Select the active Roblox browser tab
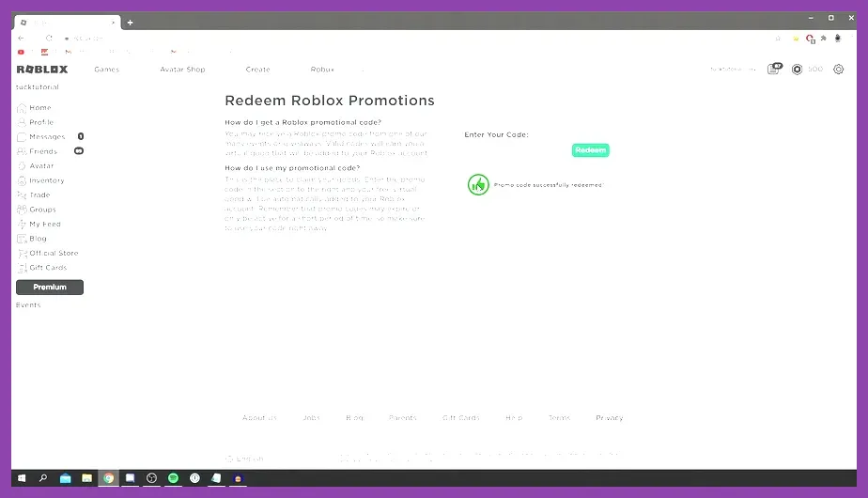Viewport: 868px width, 498px height. pyautogui.click(x=67, y=23)
